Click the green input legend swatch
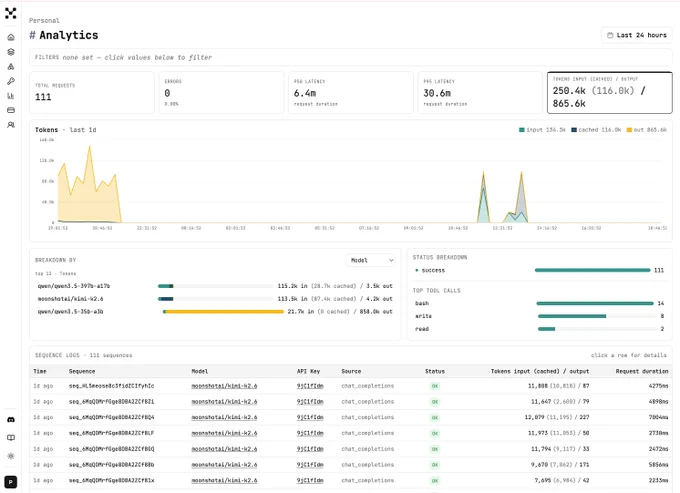680x493 pixels. point(522,130)
